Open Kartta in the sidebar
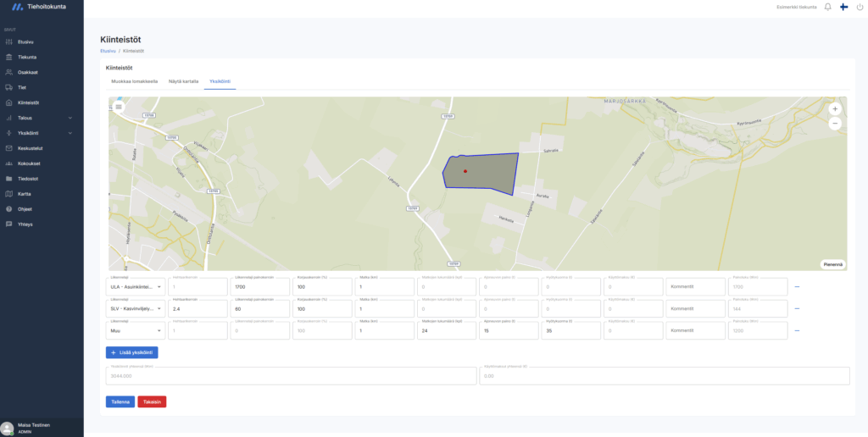868x437 pixels. point(24,194)
